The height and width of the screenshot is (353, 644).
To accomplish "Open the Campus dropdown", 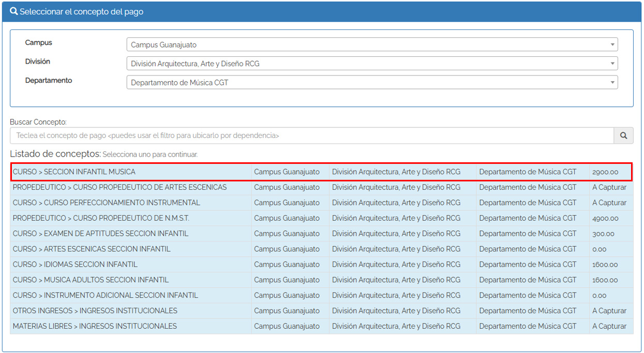I will pyautogui.click(x=371, y=44).
